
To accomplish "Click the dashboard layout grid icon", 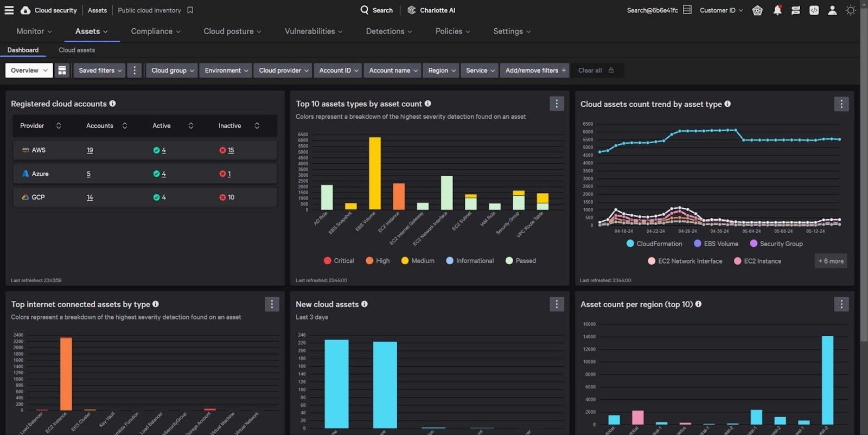I will coord(62,71).
